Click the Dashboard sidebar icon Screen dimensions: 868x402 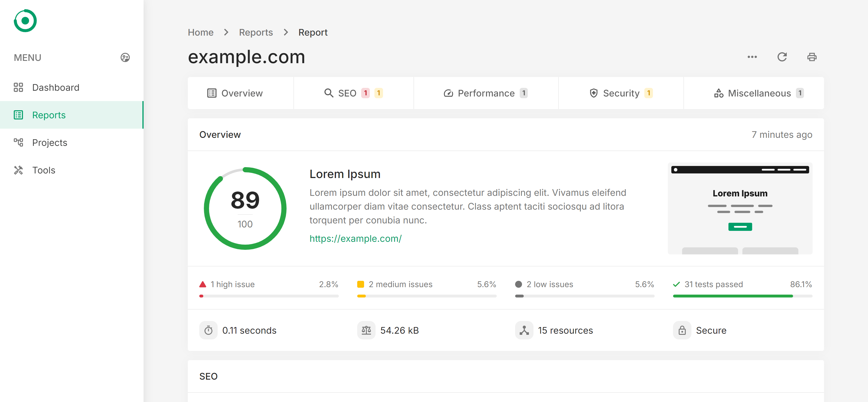point(18,87)
